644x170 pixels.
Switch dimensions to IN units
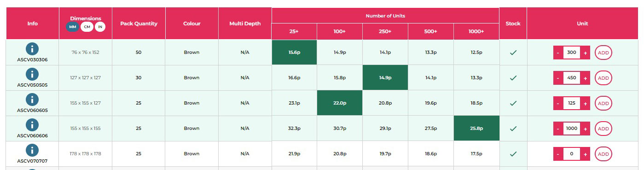[100, 27]
